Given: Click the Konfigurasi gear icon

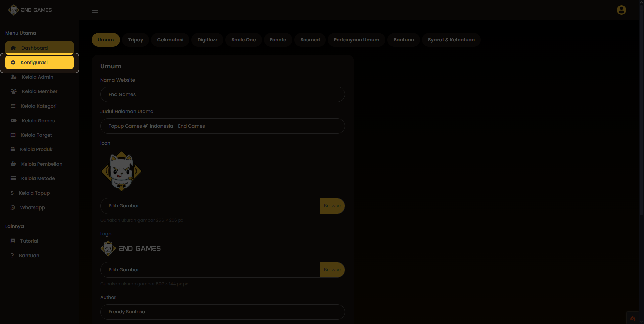Looking at the screenshot, I should tap(13, 62).
